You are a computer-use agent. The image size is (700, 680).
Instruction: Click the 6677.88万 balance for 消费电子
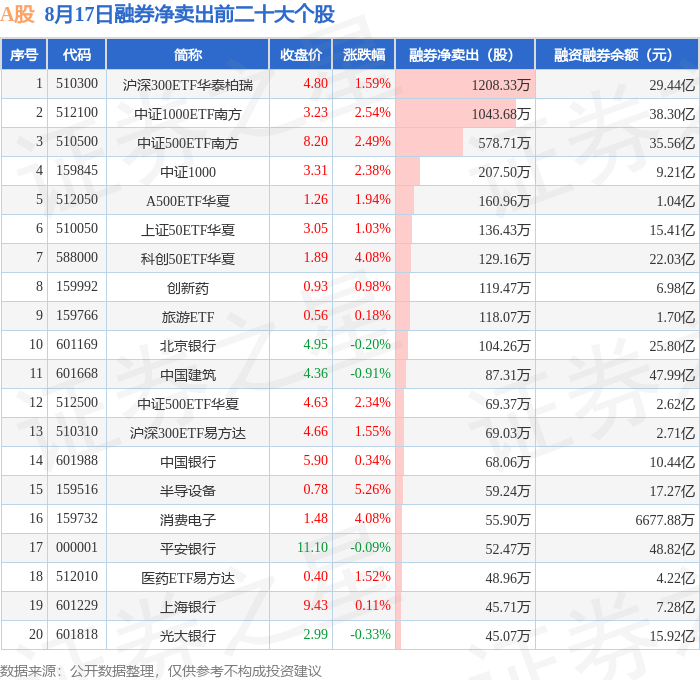click(x=665, y=519)
